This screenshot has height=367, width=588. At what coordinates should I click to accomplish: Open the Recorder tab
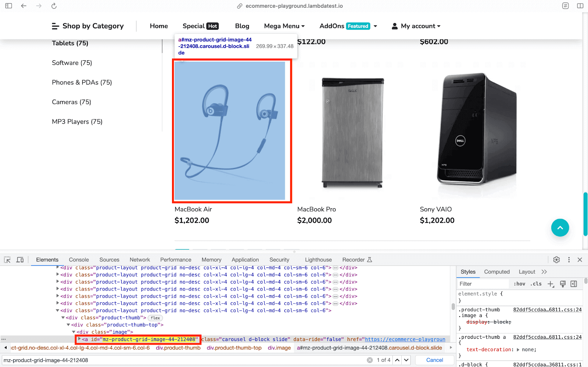pyautogui.click(x=357, y=260)
